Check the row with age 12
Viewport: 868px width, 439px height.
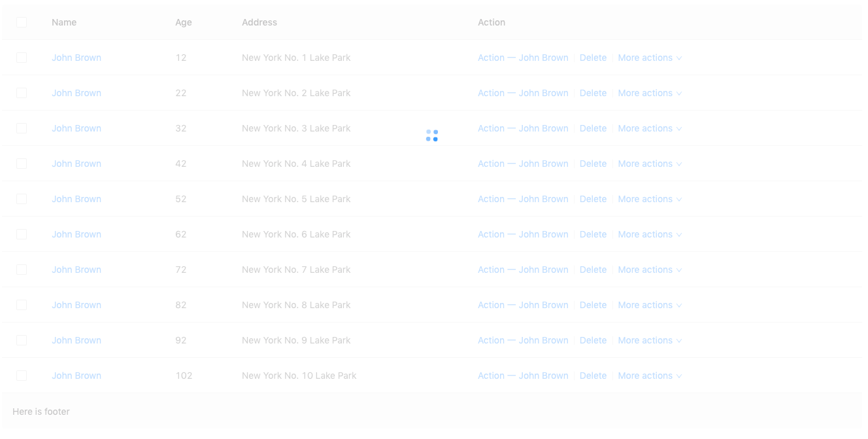pos(22,58)
